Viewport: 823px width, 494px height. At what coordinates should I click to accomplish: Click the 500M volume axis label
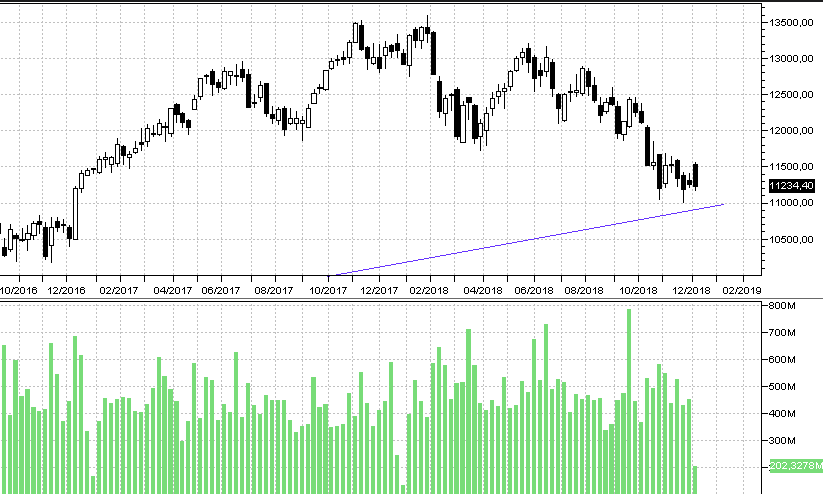782,386
